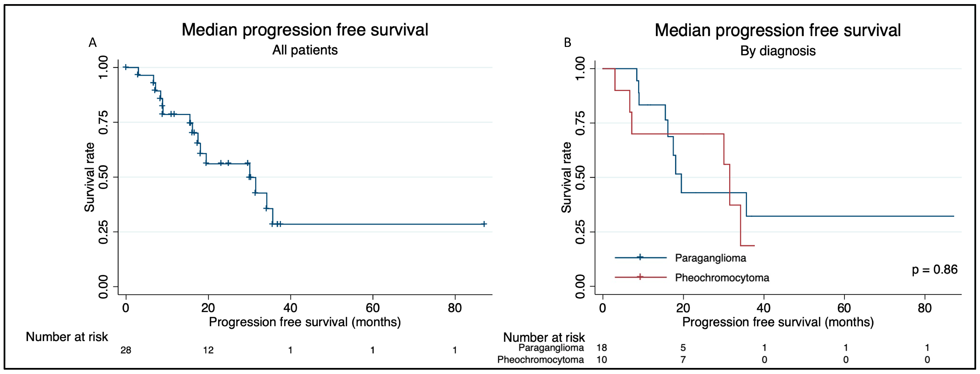Click the number at risk value 28
The width and height of the screenshot is (980, 374).
tap(126, 350)
